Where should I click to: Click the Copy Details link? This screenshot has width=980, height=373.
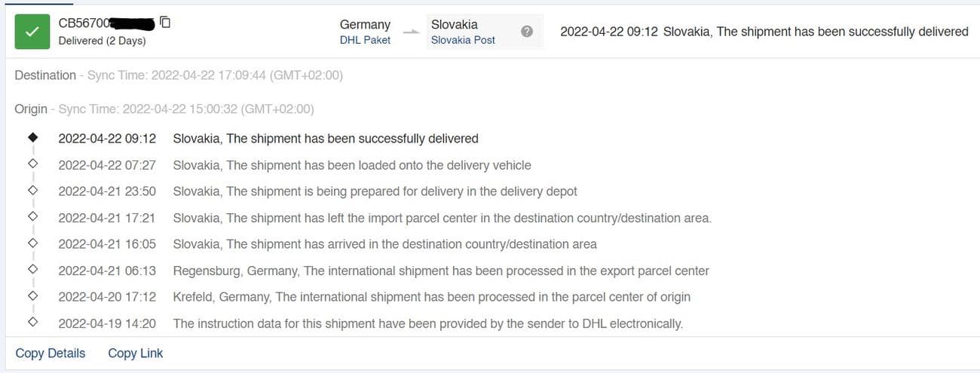click(x=51, y=353)
